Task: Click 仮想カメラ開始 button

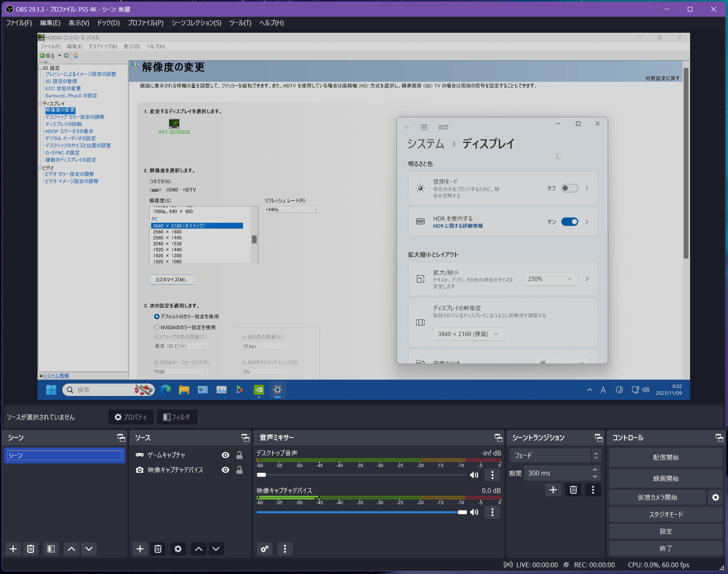Action: [x=657, y=497]
